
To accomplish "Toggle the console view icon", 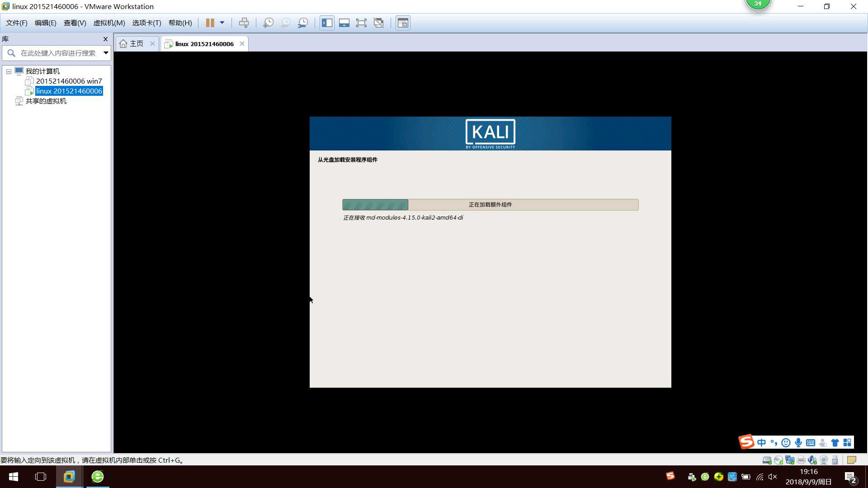I will pyautogui.click(x=403, y=23).
